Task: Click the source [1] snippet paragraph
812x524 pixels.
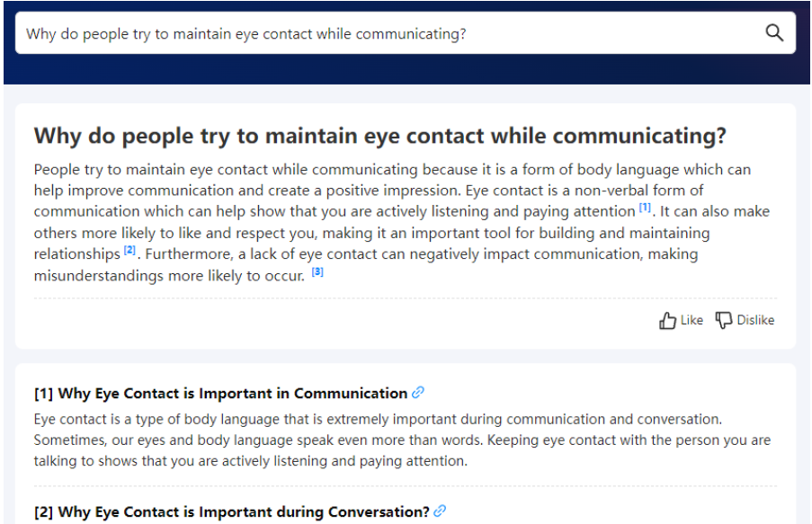Action: [402, 440]
